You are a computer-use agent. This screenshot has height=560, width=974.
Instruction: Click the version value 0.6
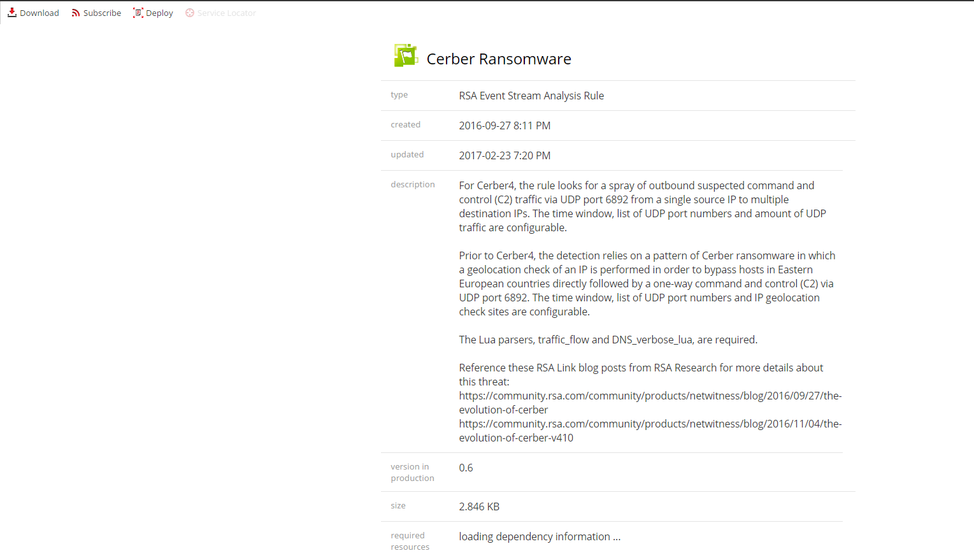pyautogui.click(x=466, y=468)
